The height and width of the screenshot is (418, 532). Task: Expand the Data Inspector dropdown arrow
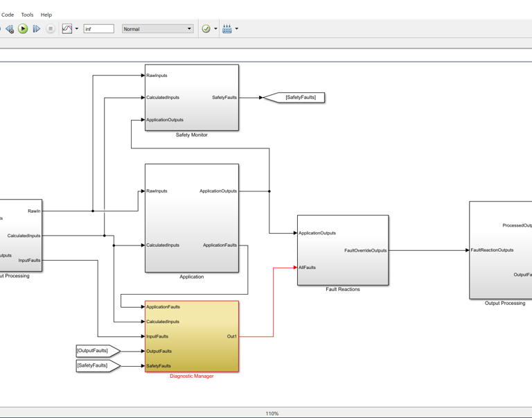77,29
